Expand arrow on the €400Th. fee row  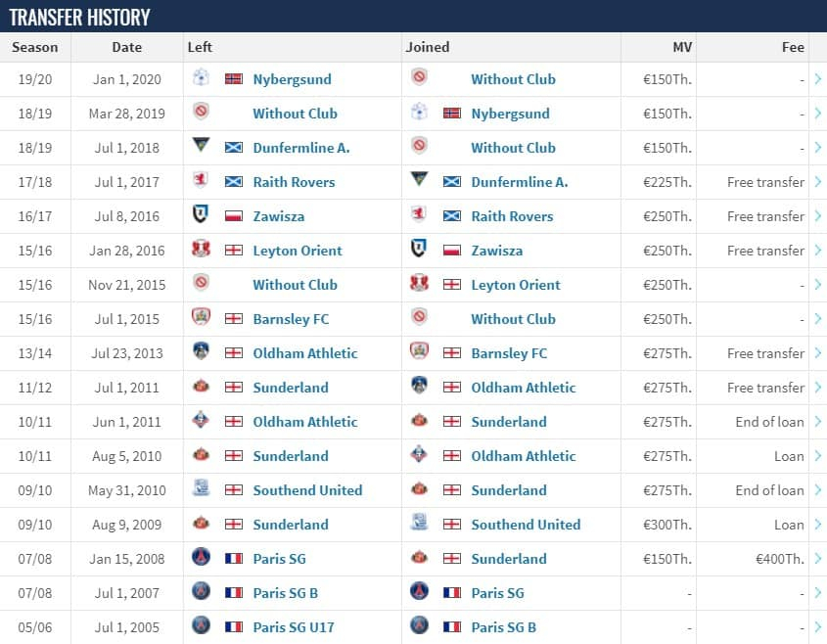(817, 559)
